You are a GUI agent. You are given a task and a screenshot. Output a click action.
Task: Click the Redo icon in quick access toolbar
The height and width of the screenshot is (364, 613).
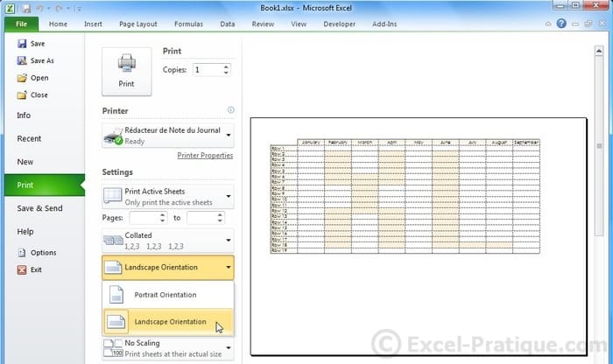(x=59, y=8)
